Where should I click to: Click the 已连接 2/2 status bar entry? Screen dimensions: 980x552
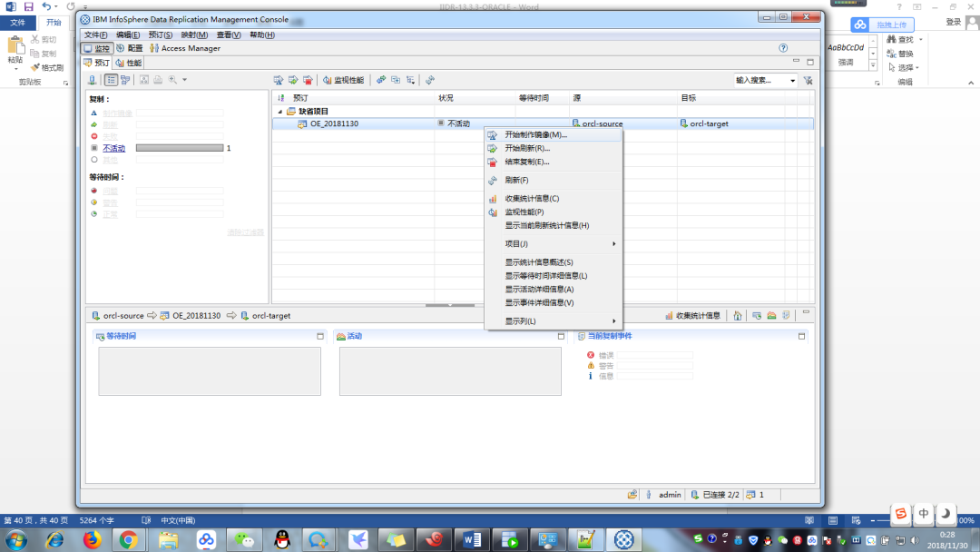tap(715, 495)
